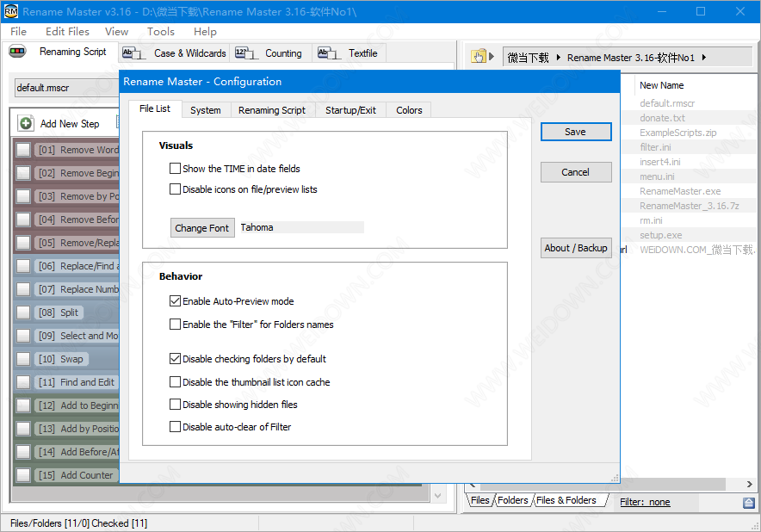Select donate.txt in file list
This screenshot has height=532, width=761.
662,117
